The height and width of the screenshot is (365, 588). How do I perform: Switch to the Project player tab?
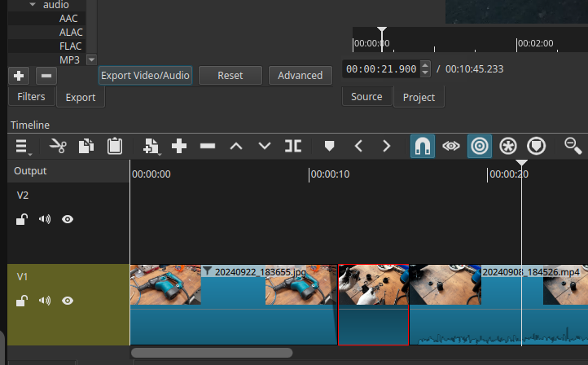point(419,98)
